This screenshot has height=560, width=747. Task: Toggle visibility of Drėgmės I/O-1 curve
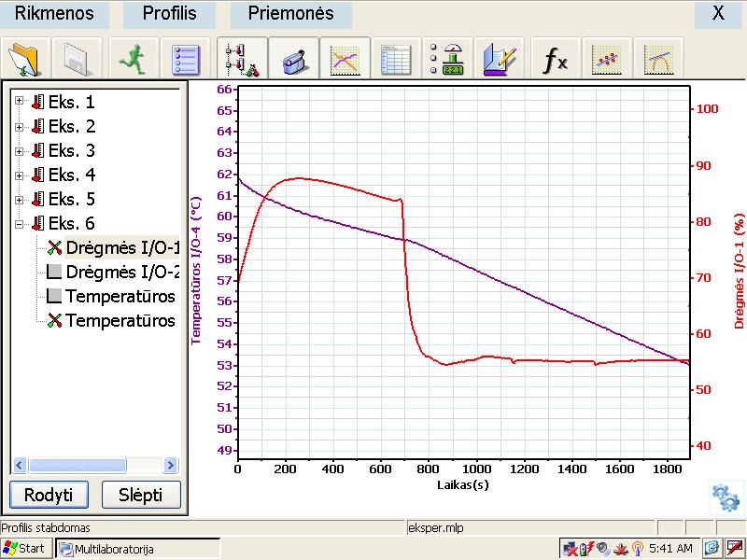click(x=54, y=247)
